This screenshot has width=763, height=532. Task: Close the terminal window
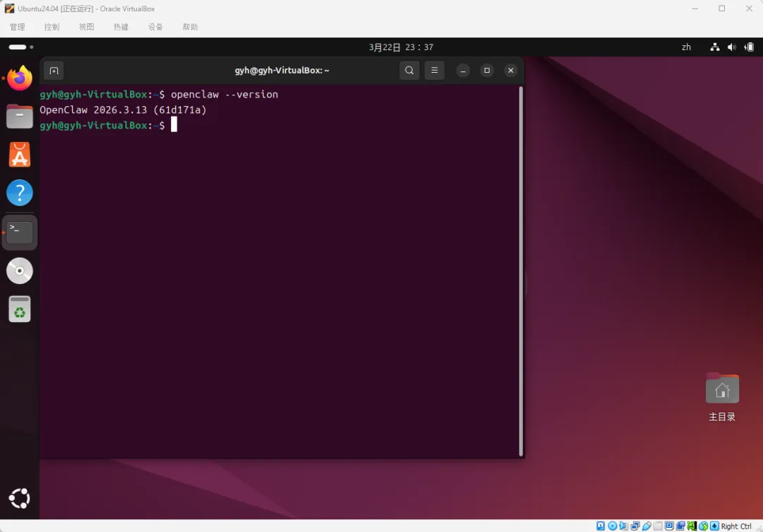pyautogui.click(x=511, y=71)
